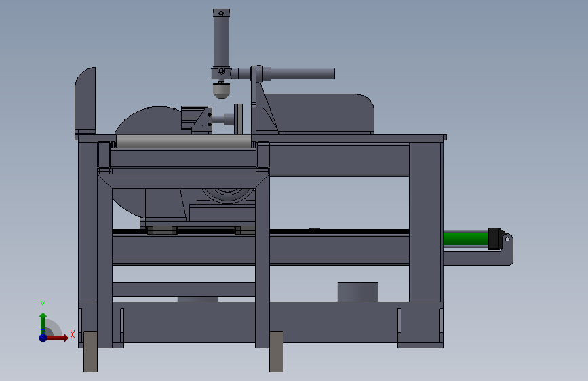Image resolution: width=588 pixels, height=381 pixels.
Task: Select the black end cap of the green rod
Action: (x=496, y=239)
